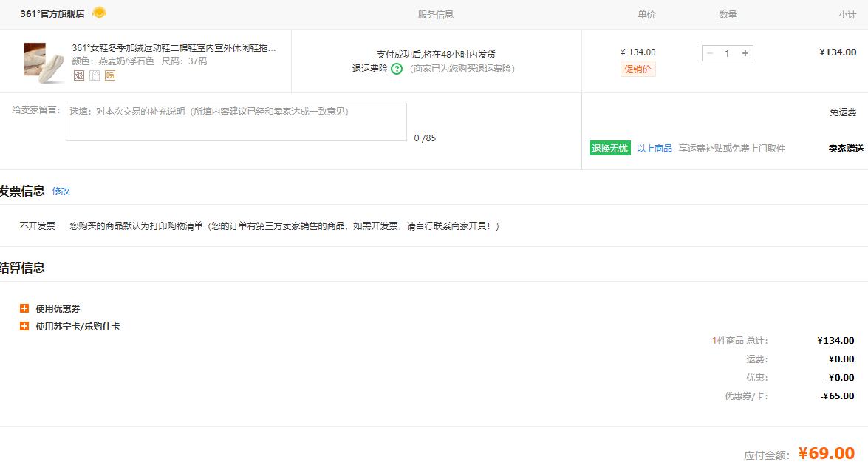
Task: Click the 价 price badge under product title
Action: pos(95,75)
